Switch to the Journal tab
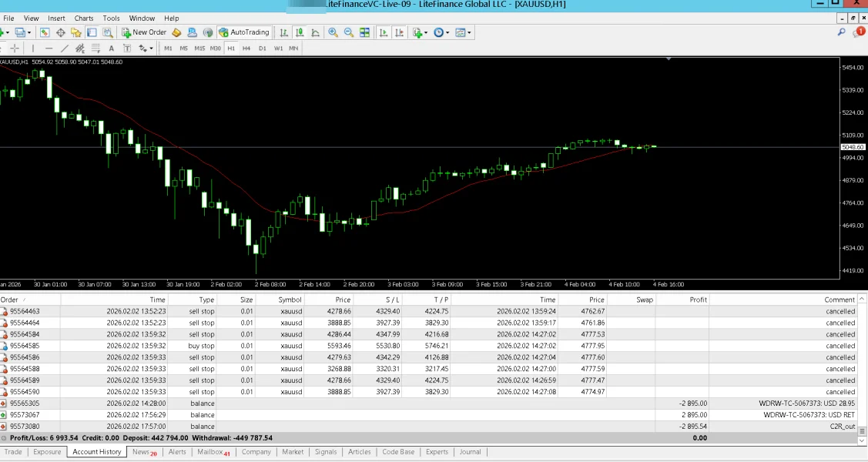This screenshot has width=868, height=462. 470,452
